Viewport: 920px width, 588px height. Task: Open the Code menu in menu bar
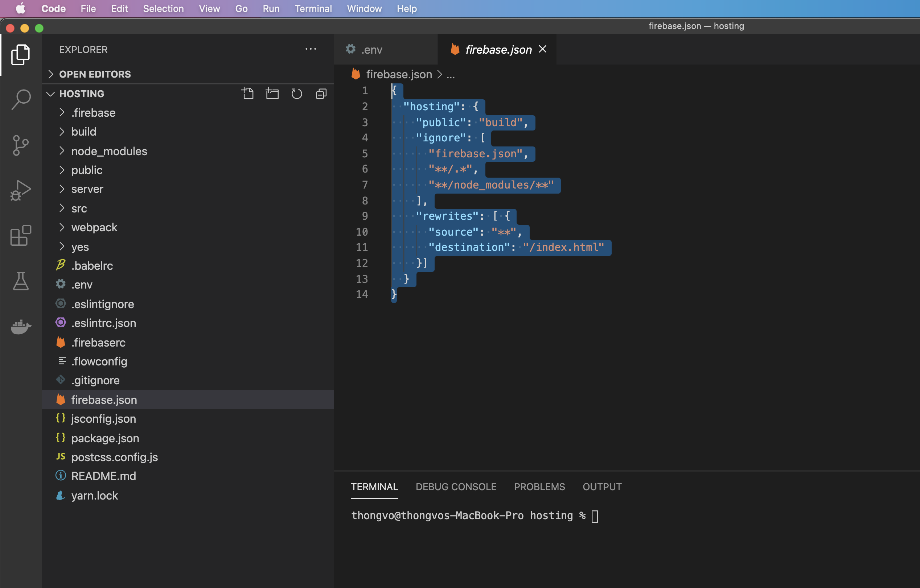[x=53, y=8]
